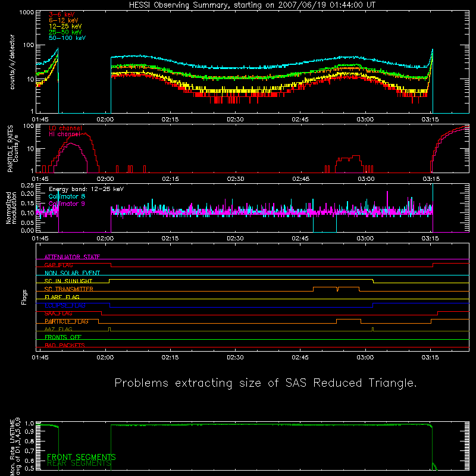Click the NON_SOLAR_EVENT flag label
This screenshot has height=476, width=476.
click(x=72, y=273)
